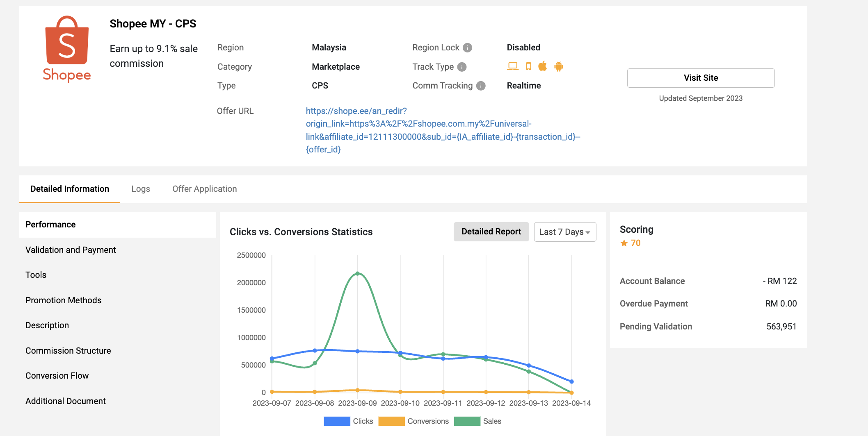Click the Realtime comm tracking value
Viewport: 868px width, 436px height.
tap(524, 86)
